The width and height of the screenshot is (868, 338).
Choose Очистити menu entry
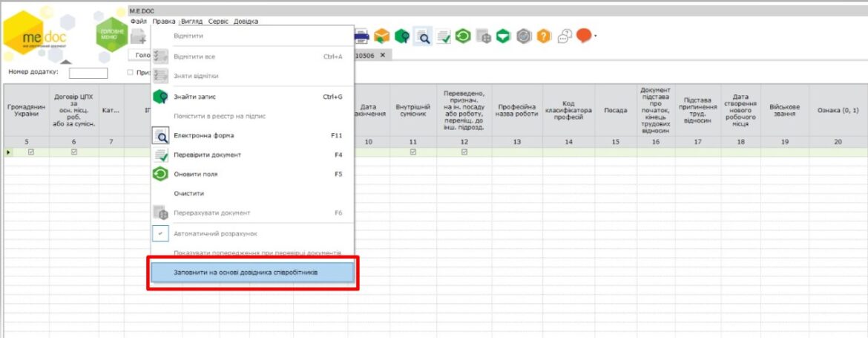click(x=252, y=194)
